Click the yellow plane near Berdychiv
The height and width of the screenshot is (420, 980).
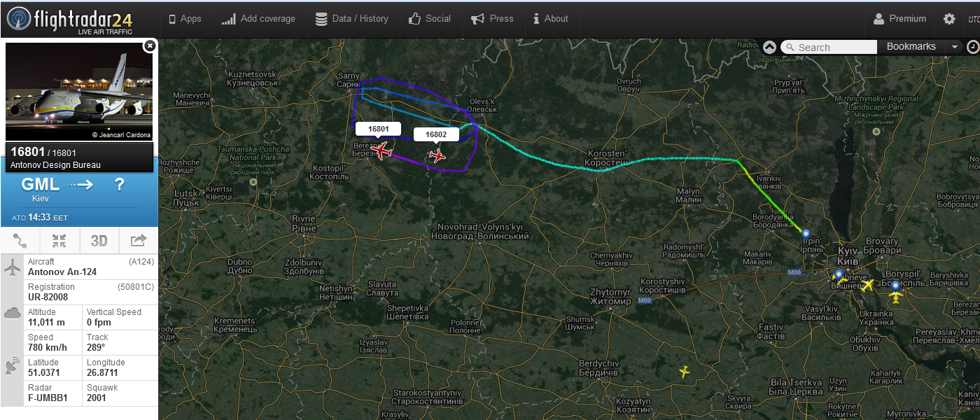(684, 371)
